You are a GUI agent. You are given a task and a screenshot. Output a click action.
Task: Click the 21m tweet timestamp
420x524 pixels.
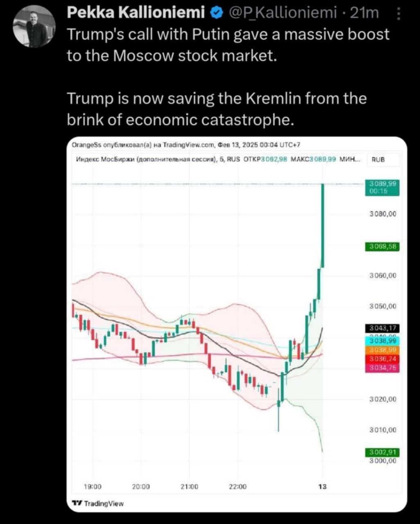[365, 14]
